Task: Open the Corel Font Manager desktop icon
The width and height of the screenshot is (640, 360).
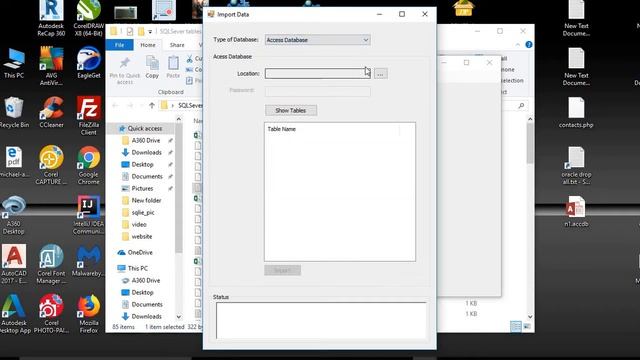Action: click(51, 264)
